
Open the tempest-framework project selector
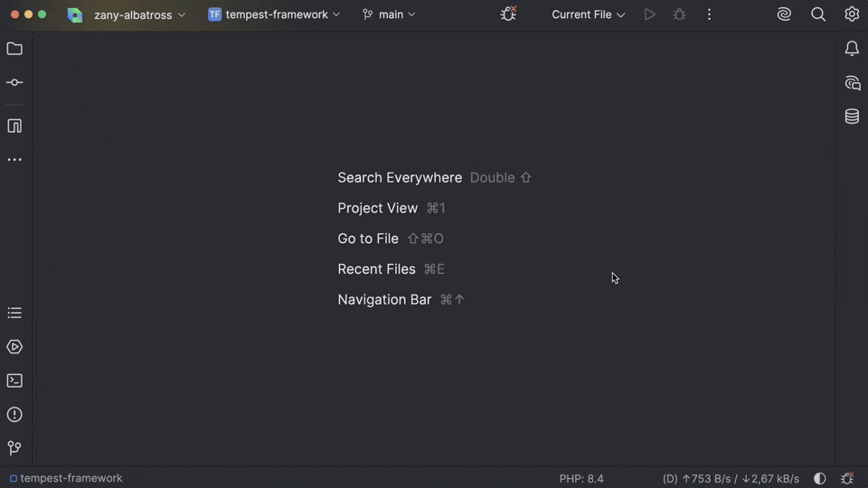275,14
